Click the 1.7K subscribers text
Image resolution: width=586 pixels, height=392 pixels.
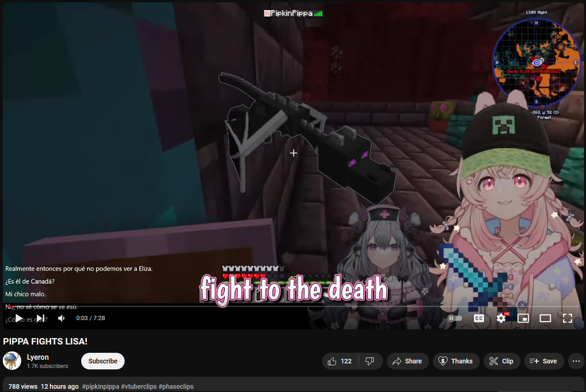[x=48, y=366]
